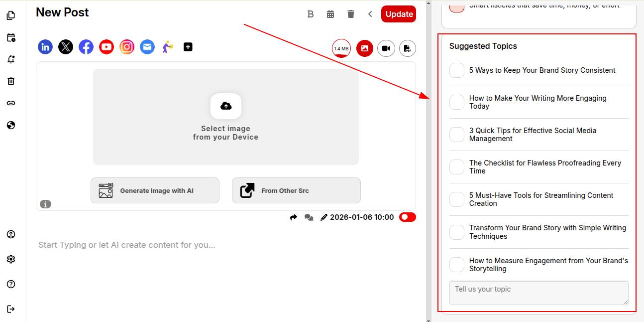The height and width of the screenshot is (322, 644).
Task: Select the Instagram channel icon
Action: pos(127,47)
